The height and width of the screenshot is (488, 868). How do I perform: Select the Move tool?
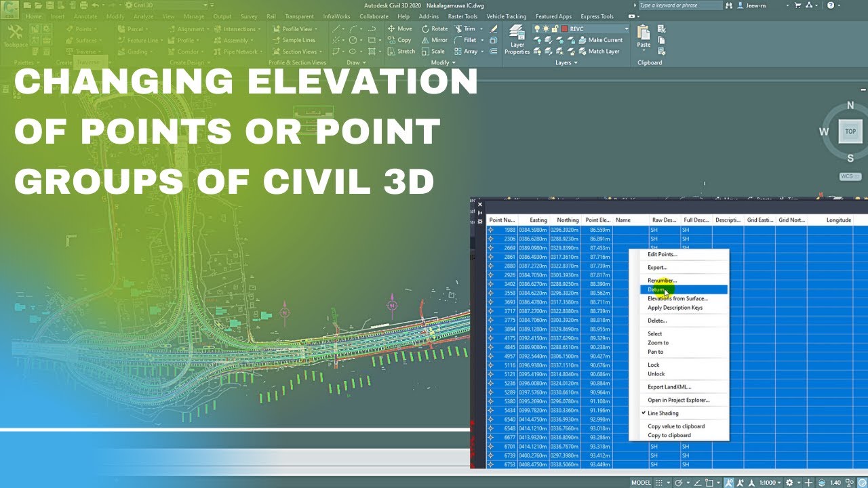click(399, 28)
